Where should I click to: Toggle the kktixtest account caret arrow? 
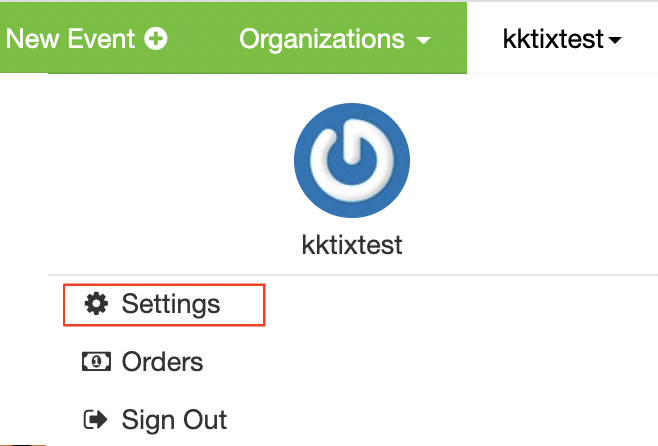[x=615, y=40]
